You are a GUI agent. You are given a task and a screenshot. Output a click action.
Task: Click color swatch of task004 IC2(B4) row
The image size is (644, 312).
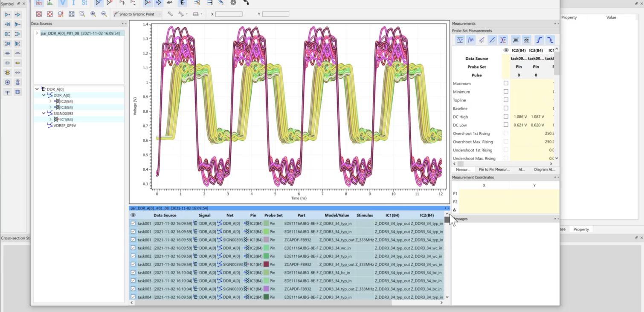(266, 297)
